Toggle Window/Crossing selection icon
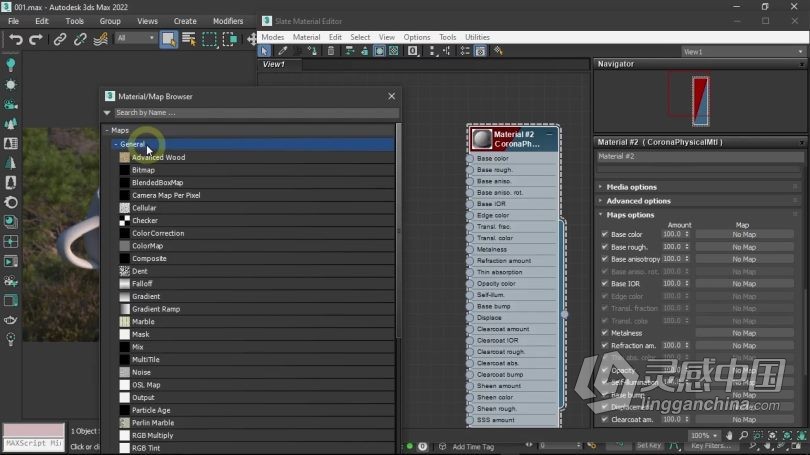The image size is (810, 455). click(x=229, y=39)
